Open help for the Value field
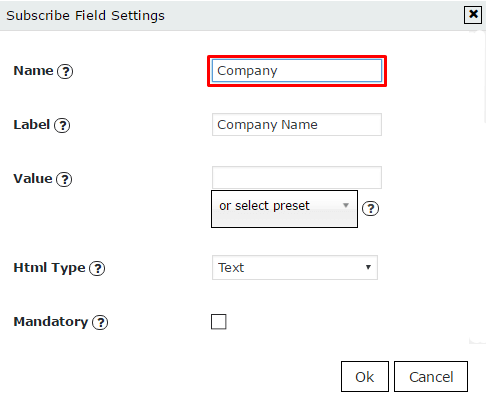 point(64,179)
